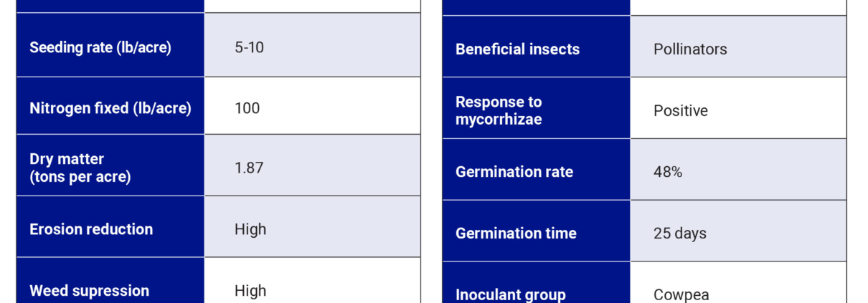868x303 pixels.
Task: Click the 'Dry matter (tons per acre)' label
Action: click(80, 168)
